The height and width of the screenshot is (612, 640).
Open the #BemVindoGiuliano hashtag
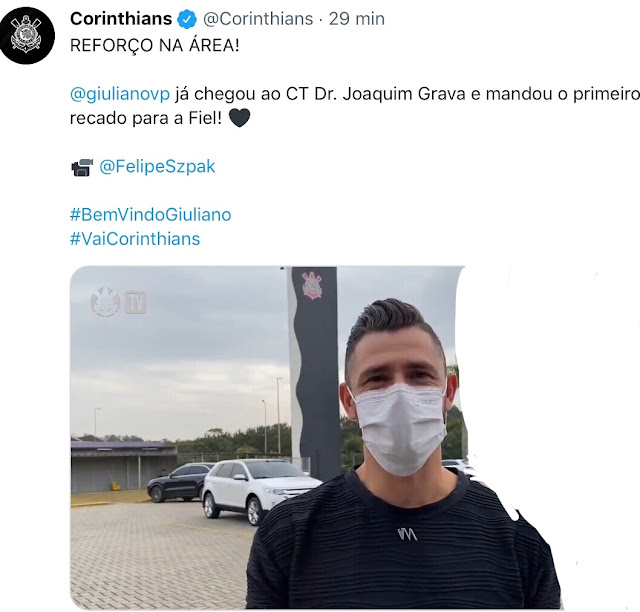coord(151,215)
